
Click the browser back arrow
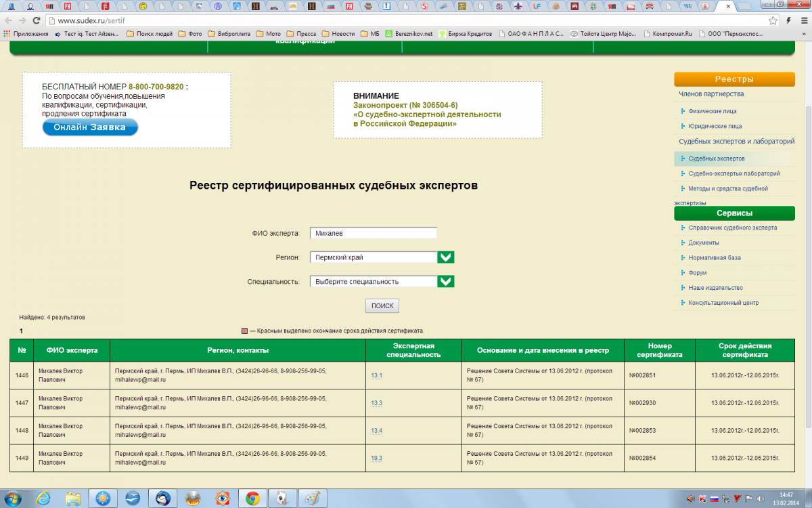(7, 20)
